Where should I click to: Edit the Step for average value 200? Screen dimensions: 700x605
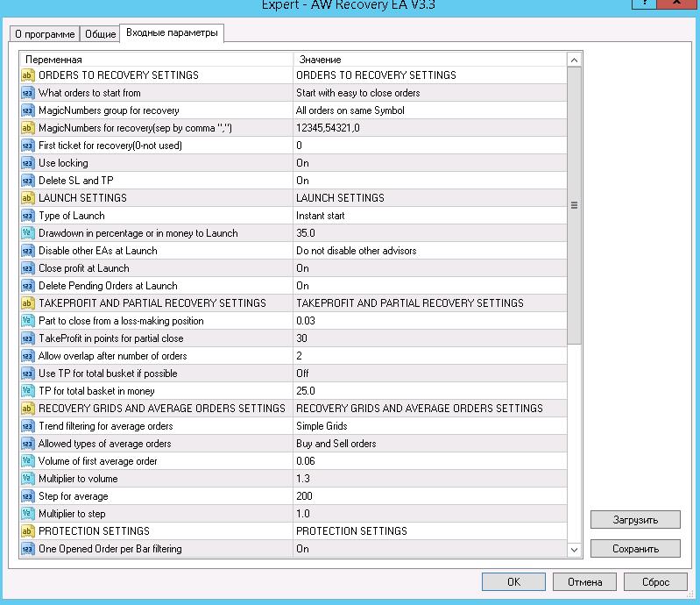point(430,496)
